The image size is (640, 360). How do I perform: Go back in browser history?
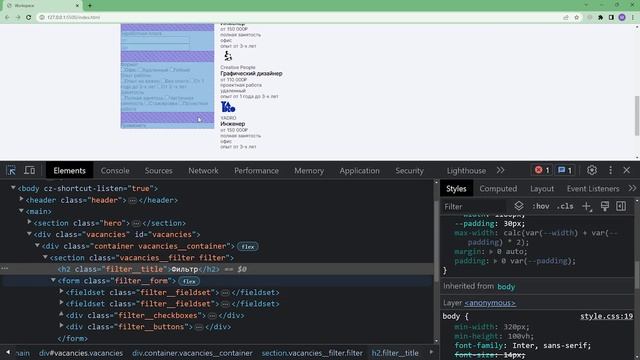7,17
